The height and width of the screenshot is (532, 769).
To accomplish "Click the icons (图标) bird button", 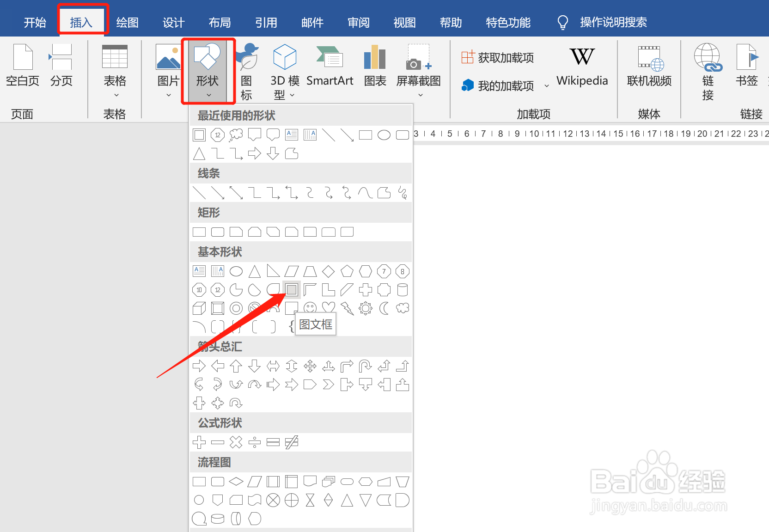I will point(247,72).
